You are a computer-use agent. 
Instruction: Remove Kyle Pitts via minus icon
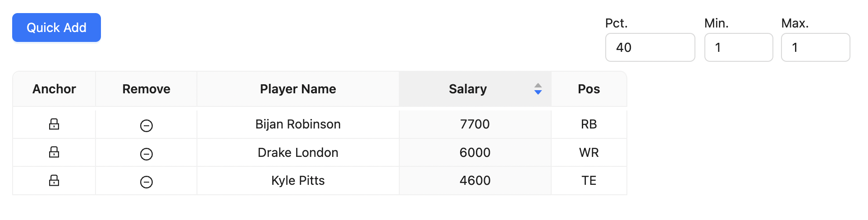[x=146, y=182]
